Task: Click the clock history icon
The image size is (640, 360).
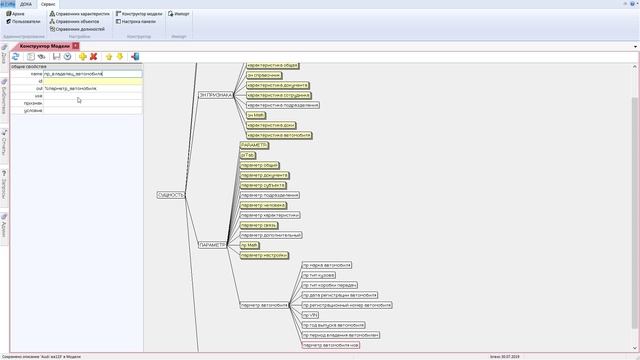Action: [x=67, y=57]
